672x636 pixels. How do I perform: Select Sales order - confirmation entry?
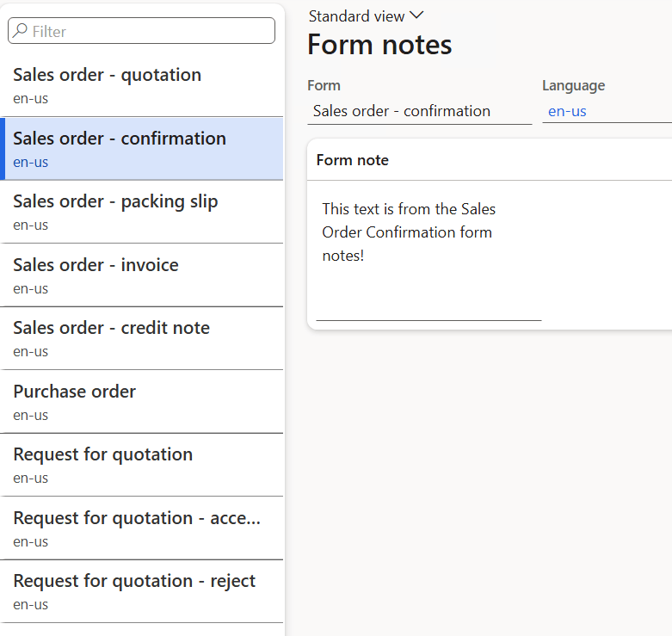point(141,149)
